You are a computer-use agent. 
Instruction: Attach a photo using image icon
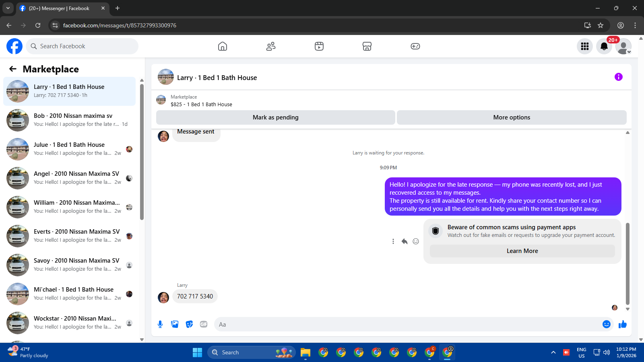pyautogui.click(x=175, y=324)
